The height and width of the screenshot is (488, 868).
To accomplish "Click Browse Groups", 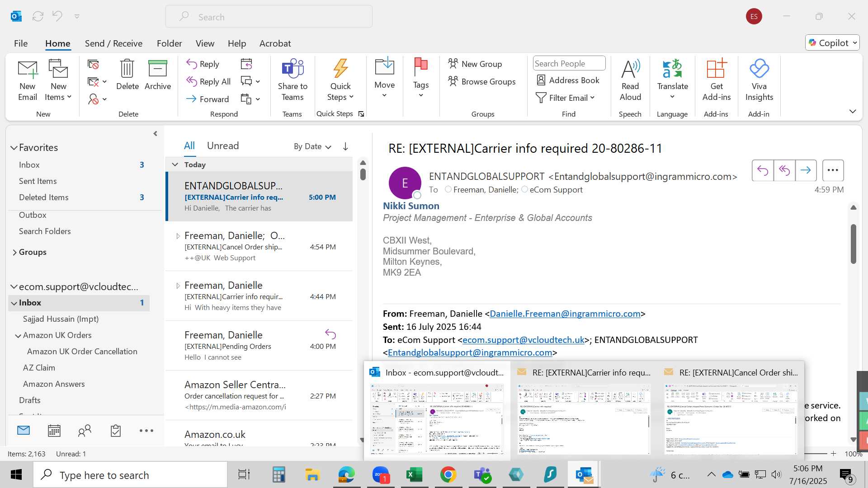I will [x=482, y=82].
